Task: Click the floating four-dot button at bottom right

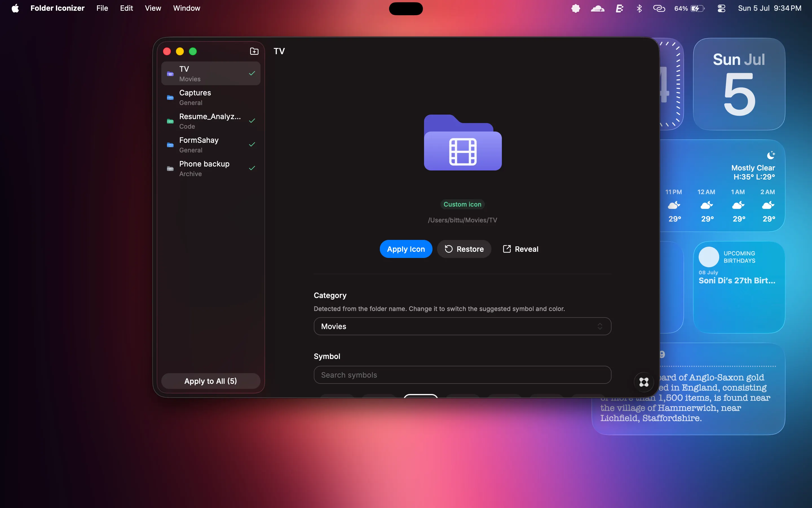Action: 644,382
